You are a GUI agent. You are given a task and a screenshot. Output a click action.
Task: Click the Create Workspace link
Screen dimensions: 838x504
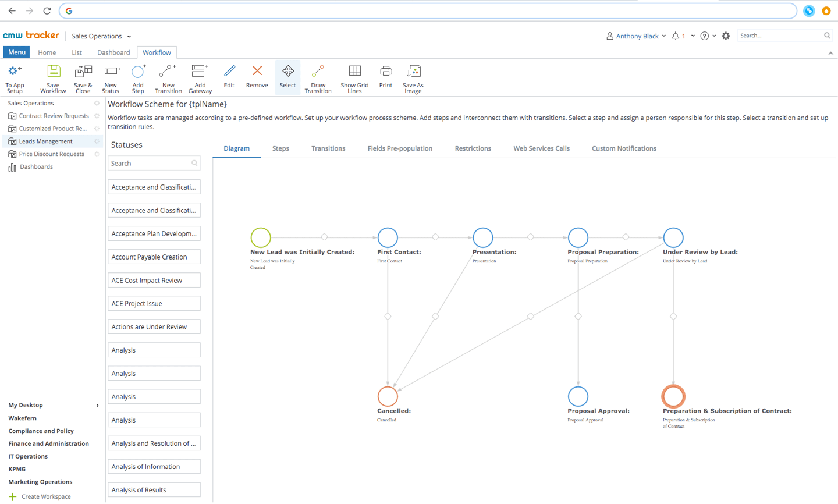pos(47,496)
